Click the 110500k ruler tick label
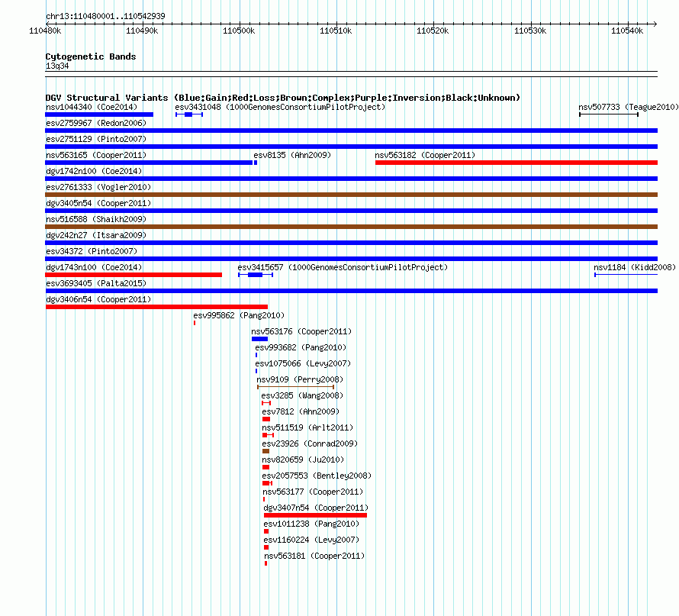The width and height of the screenshot is (679, 616). point(239,31)
